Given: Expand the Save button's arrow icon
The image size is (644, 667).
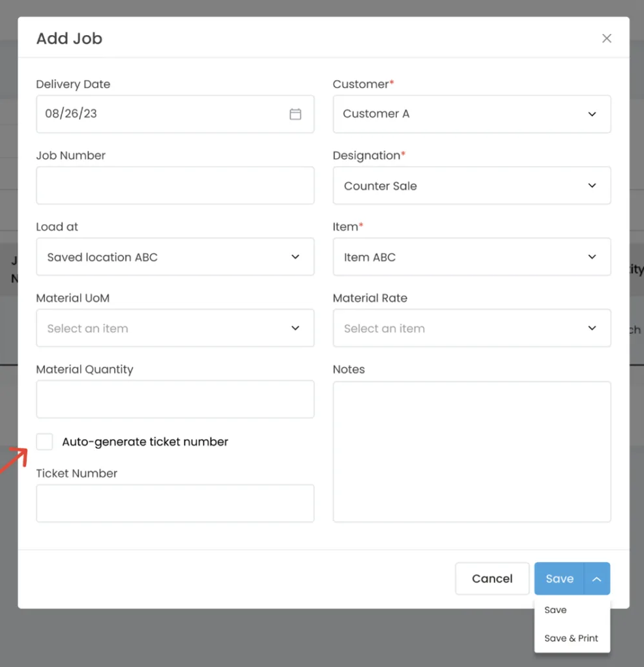Looking at the screenshot, I should point(596,578).
